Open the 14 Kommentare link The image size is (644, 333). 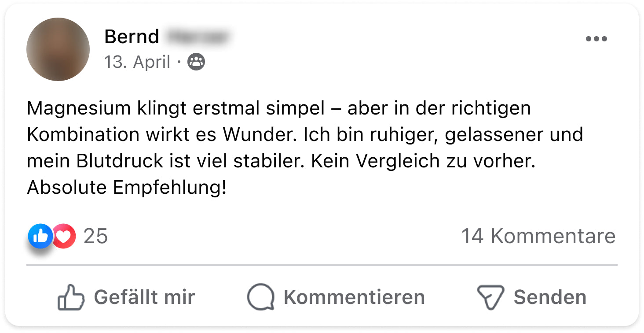point(538,237)
